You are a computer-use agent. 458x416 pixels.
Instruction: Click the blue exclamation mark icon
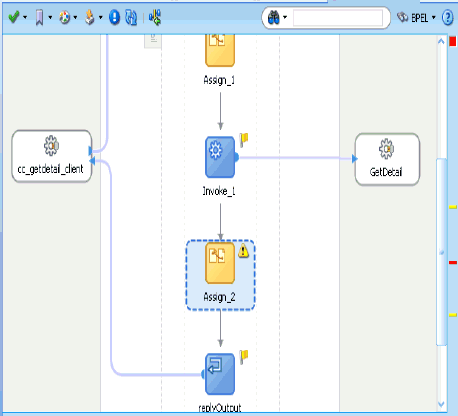[x=114, y=17]
